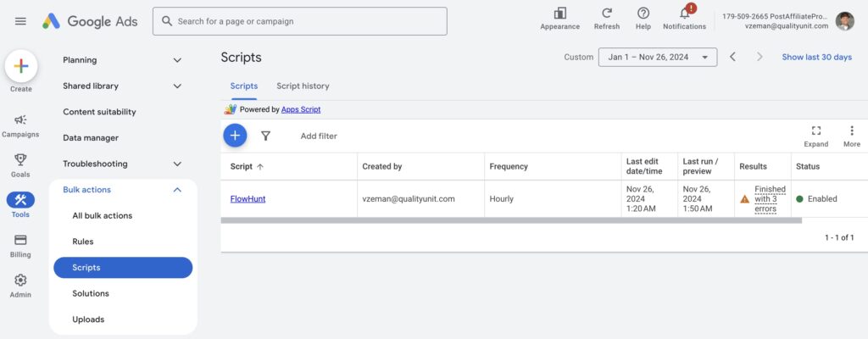Open the Help menu
Image resolution: width=868 pixels, height=339 pixels.
643,19
